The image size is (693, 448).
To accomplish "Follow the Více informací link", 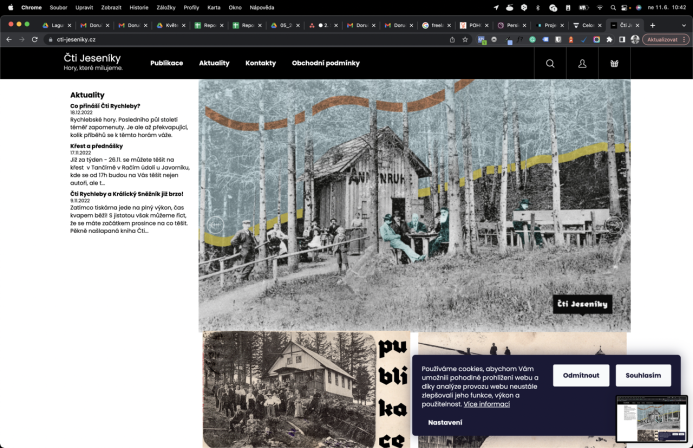I will click(487, 404).
